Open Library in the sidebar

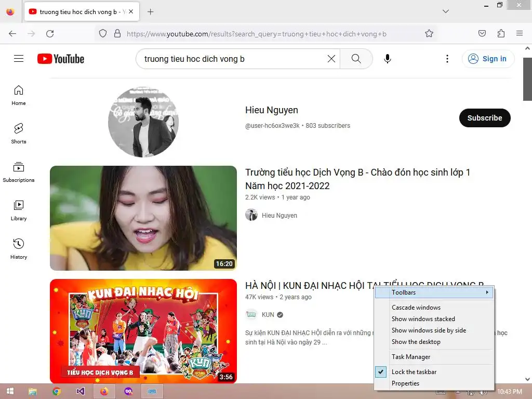[19, 211]
